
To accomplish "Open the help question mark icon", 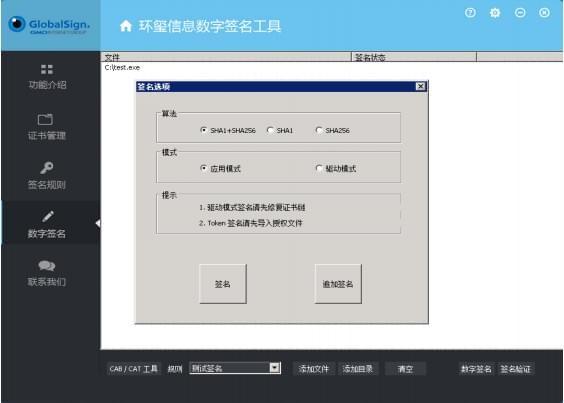I will tap(470, 13).
